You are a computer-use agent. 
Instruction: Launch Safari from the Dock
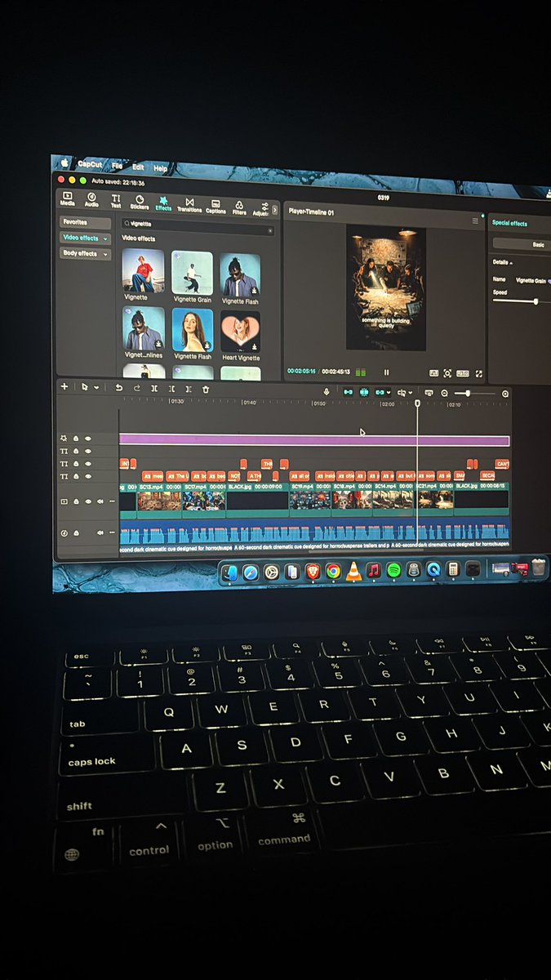pyautogui.click(x=251, y=572)
